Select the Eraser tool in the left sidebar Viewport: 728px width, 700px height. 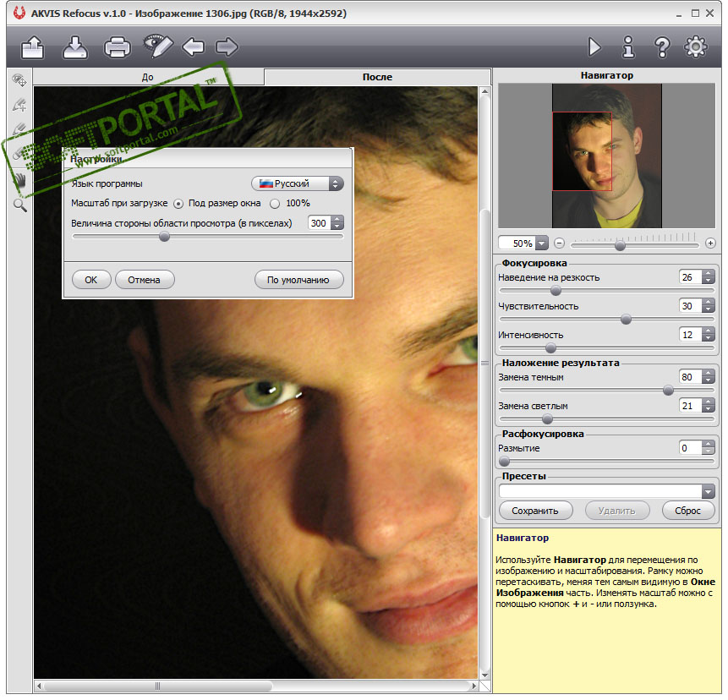pyautogui.click(x=18, y=153)
